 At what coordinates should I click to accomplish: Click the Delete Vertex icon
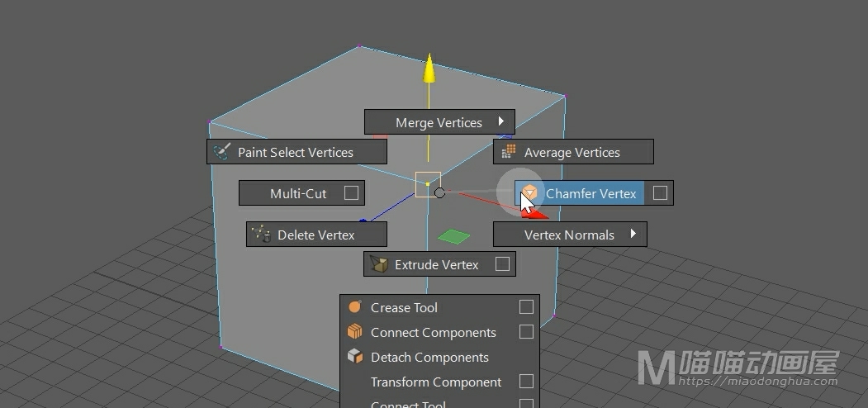click(262, 235)
